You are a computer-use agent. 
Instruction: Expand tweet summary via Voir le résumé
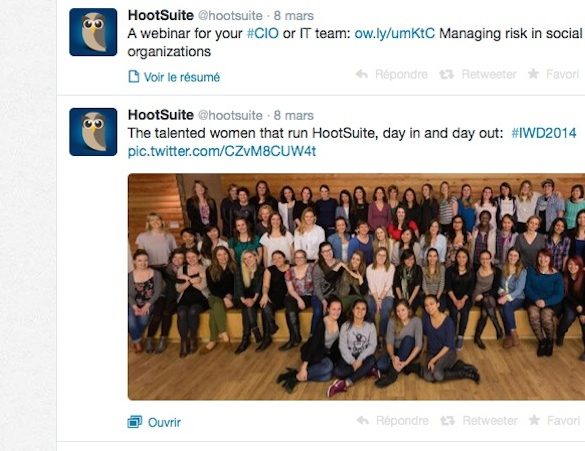[x=182, y=77]
